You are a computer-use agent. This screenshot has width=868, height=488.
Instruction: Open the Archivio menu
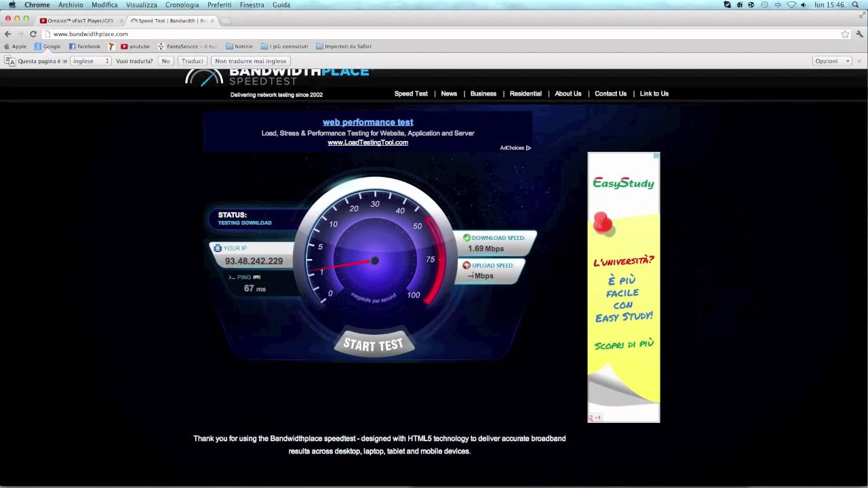click(71, 5)
